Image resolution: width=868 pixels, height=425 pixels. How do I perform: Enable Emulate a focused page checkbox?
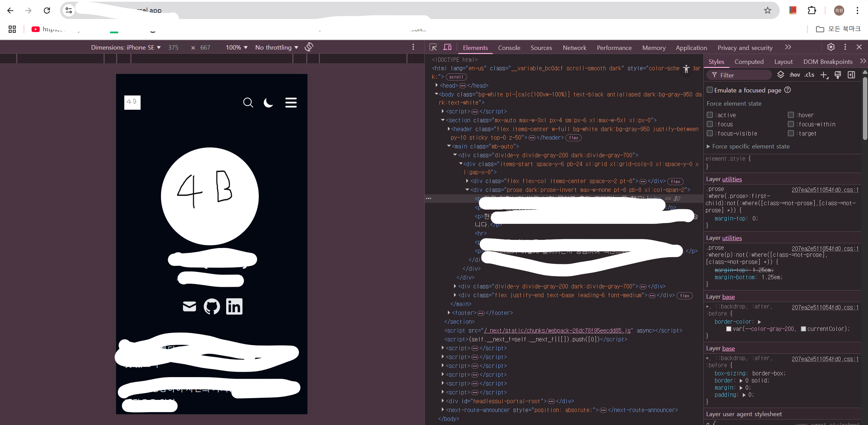click(710, 90)
